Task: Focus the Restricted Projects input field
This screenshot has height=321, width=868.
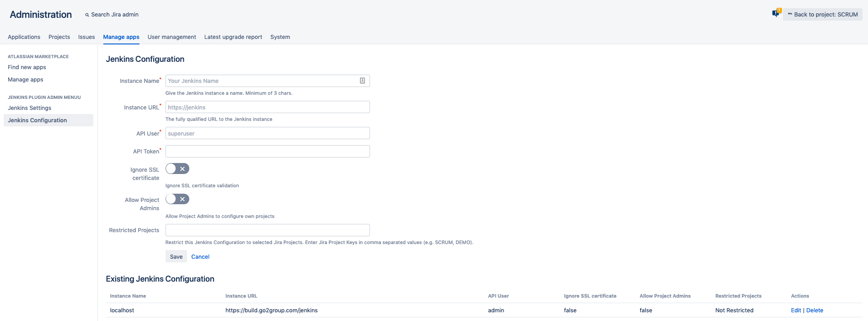Action: 268,230
